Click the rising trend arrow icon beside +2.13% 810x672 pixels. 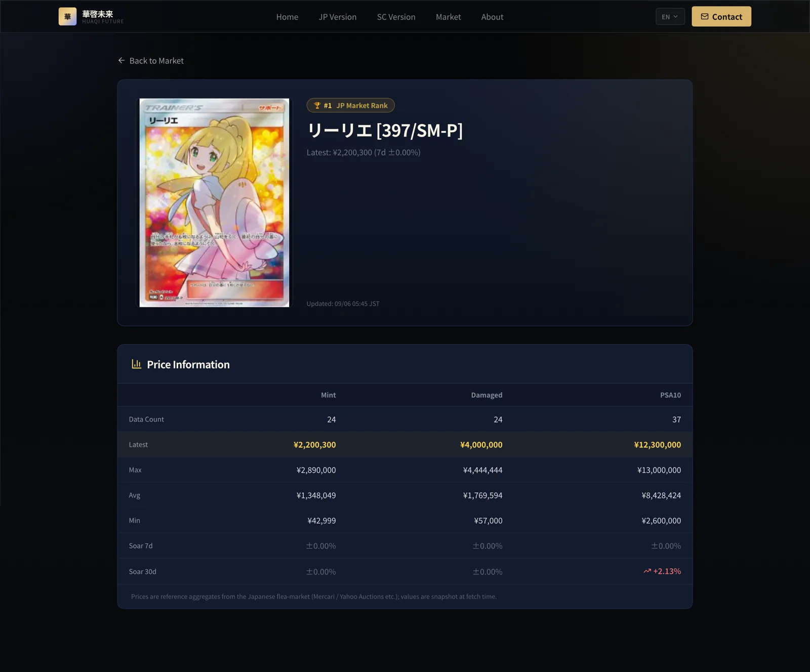tap(647, 571)
